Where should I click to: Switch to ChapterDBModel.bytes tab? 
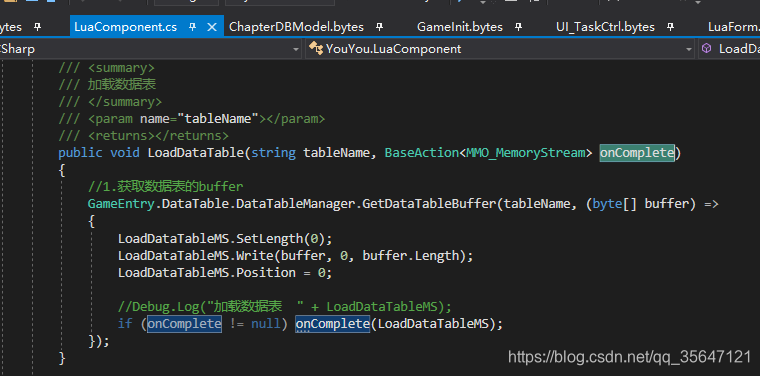296,27
